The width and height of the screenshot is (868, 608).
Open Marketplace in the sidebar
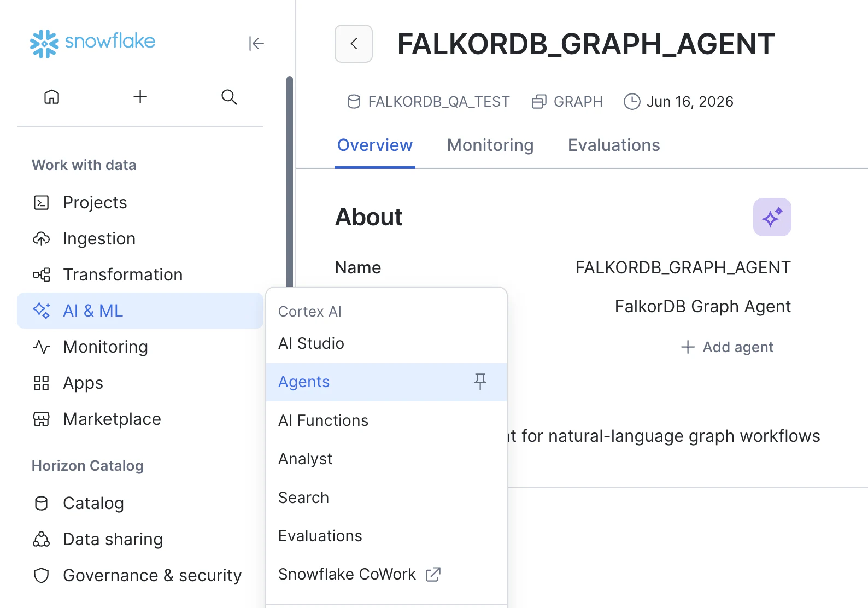point(140,419)
